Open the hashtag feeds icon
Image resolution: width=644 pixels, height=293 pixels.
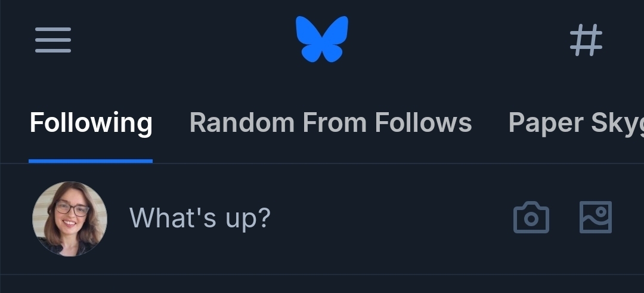click(x=586, y=41)
